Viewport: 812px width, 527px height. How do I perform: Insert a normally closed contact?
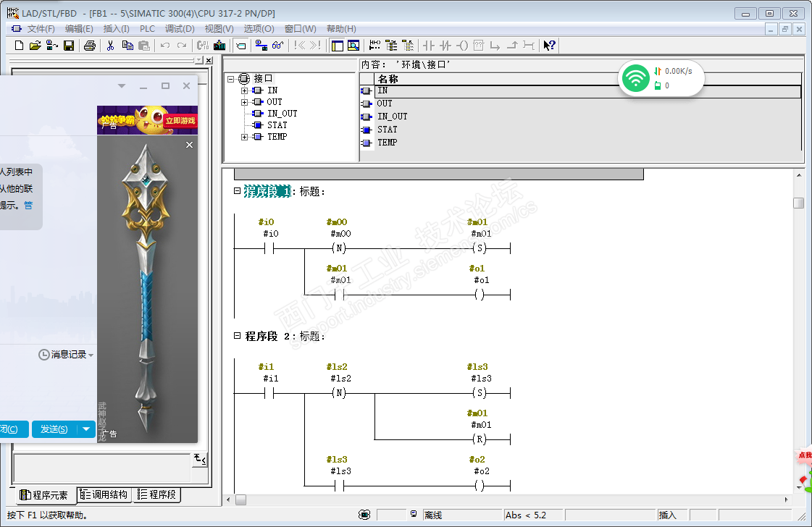pyautogui.click(x=446, y=46)
